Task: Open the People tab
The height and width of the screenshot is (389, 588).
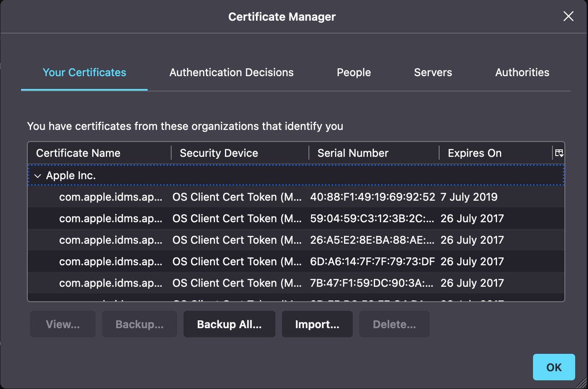Action: coord(354,72)
